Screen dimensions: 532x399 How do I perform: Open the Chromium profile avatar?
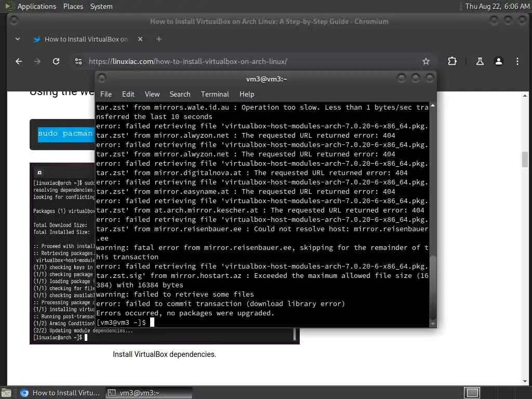point(498,61)
